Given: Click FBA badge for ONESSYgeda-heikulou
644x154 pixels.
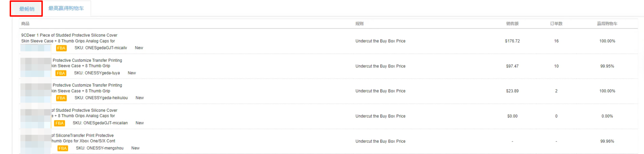Looking at the screenshot, I should (61, 98).
